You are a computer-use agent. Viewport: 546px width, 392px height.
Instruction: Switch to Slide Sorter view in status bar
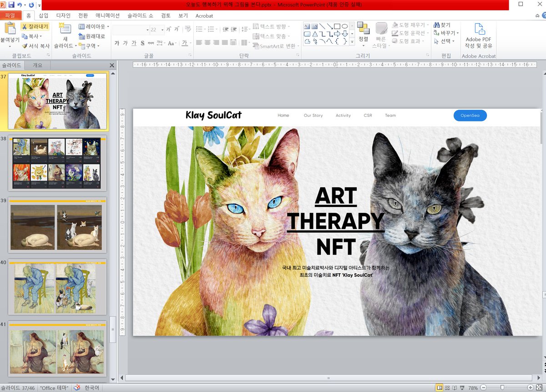pyautogui.click(x=448, y=388)
